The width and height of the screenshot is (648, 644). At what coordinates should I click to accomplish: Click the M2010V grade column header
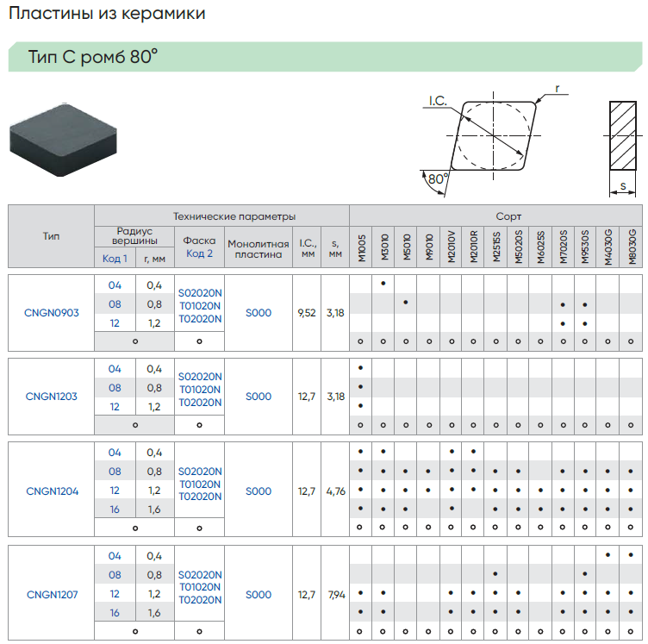[x=451, y=247]
